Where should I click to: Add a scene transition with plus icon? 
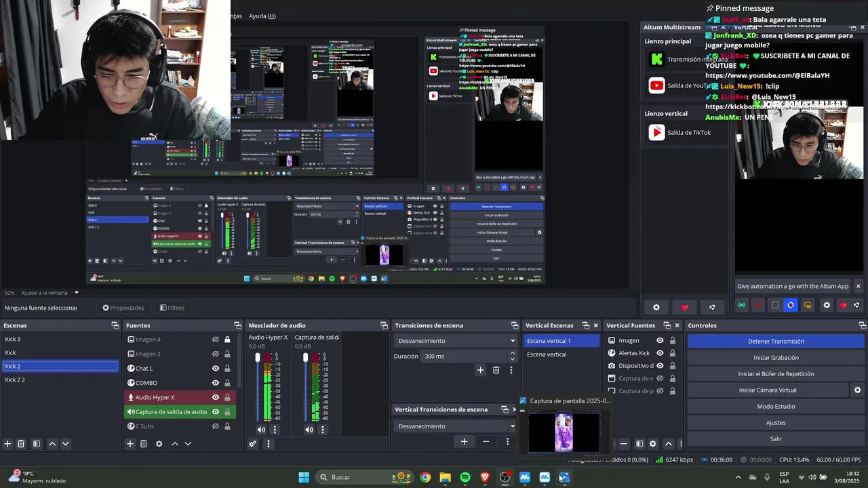480,370
